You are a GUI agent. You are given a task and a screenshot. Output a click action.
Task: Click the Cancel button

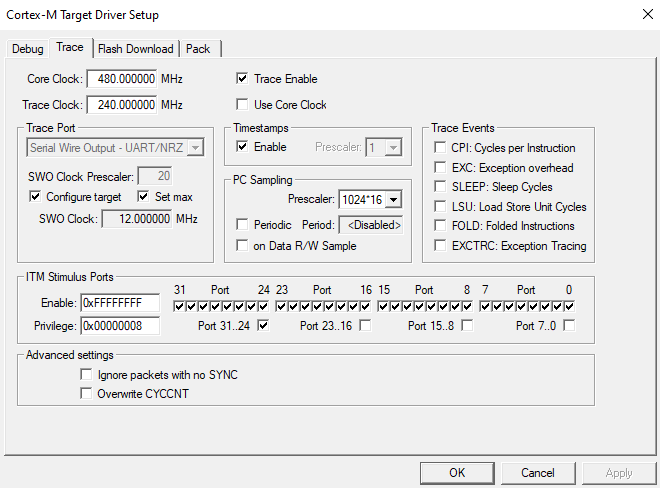(x=538, y=473)
